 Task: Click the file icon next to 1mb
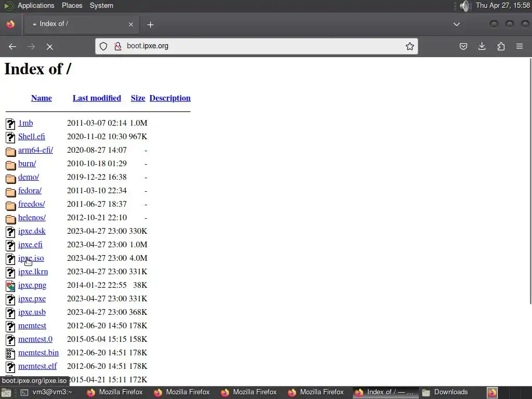(x=10, y=124)
